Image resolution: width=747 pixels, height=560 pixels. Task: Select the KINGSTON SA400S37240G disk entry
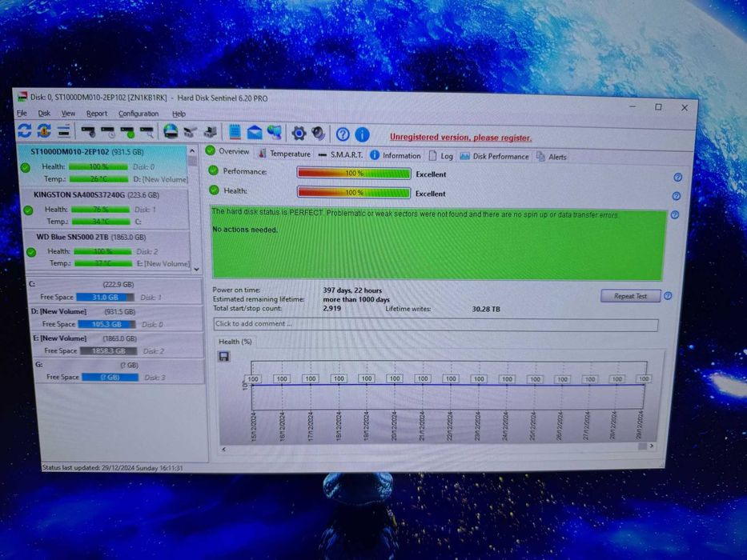click(105, 208)
